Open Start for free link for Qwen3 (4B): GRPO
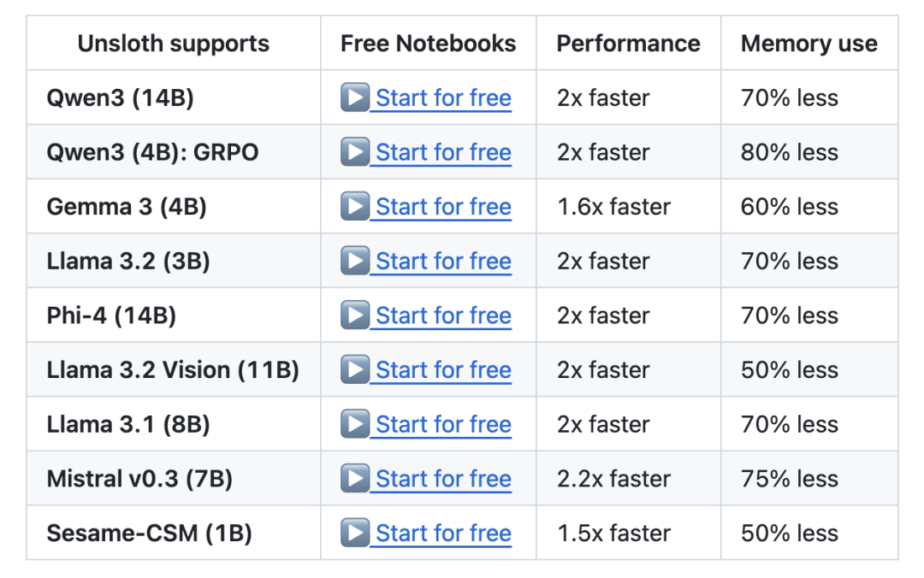Screen dimensions: 924x578 pos(443,152)
